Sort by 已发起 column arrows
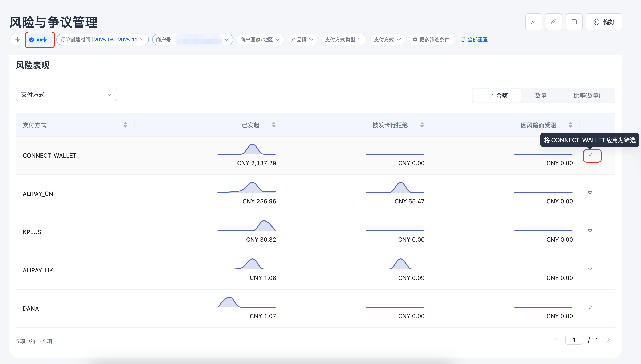Image resolution: width=641 pixels, height=364 pixels. [274, 125]
